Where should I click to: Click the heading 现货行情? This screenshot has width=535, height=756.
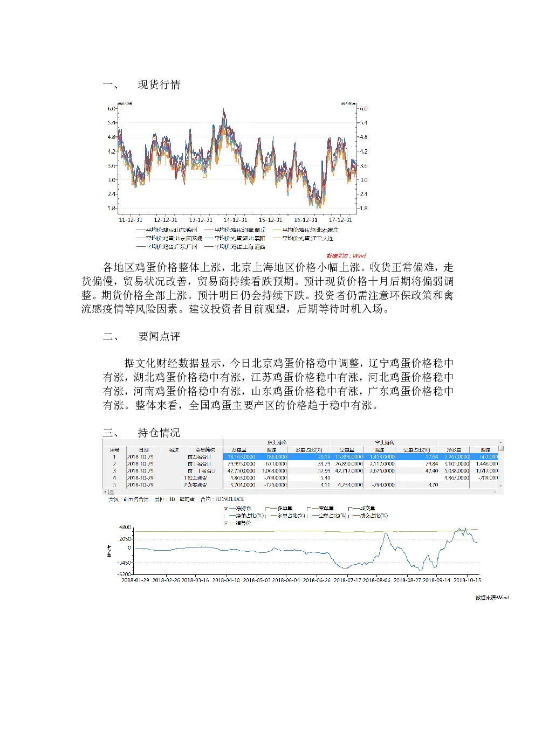tap(159, 85)
